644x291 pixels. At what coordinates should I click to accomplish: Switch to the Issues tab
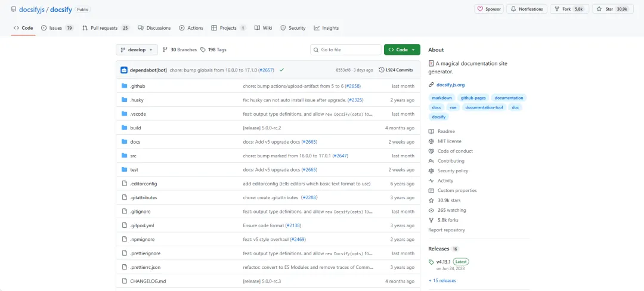(57, 28)
